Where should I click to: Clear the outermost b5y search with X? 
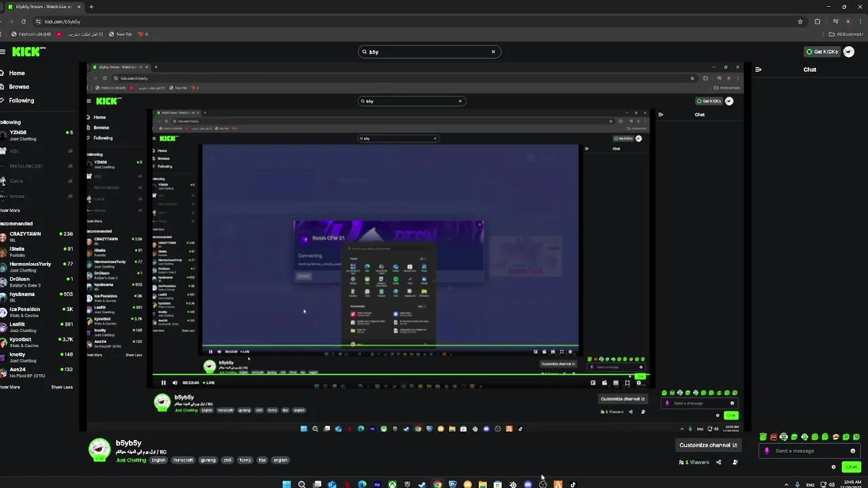493,52
